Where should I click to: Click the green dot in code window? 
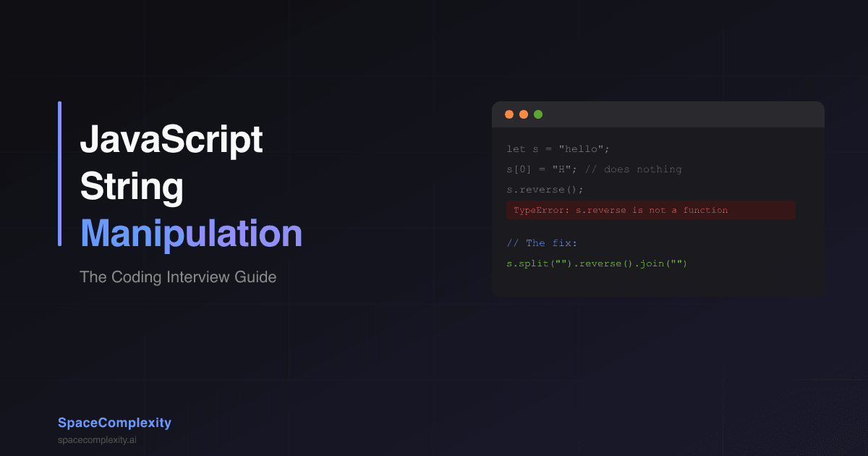[x=538, y=114]
